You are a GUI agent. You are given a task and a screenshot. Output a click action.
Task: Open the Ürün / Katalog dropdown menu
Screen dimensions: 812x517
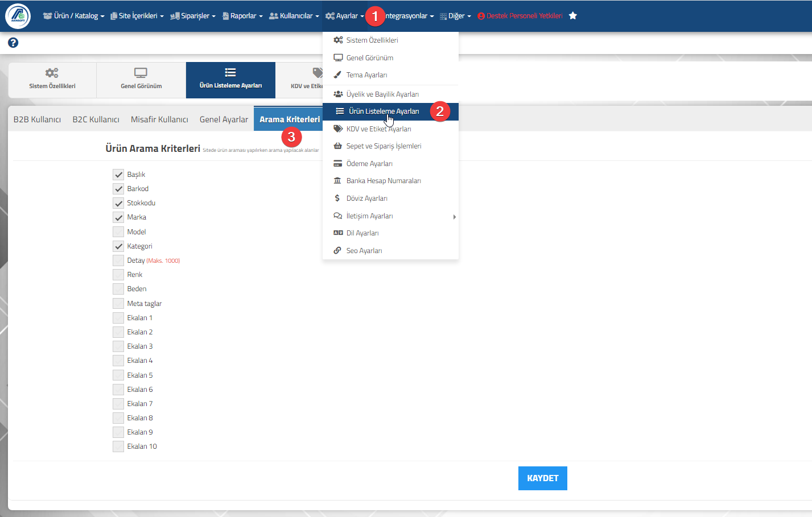[x=73, y=16]
